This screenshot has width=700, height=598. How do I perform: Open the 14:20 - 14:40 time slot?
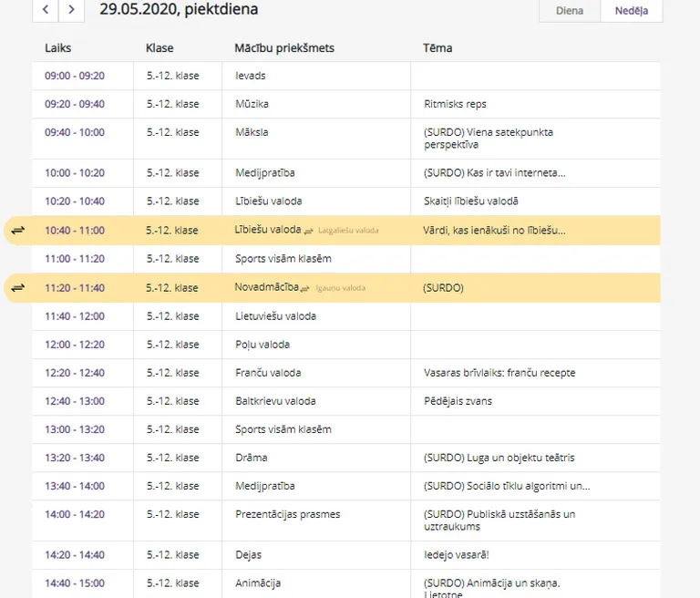[75, 555]
